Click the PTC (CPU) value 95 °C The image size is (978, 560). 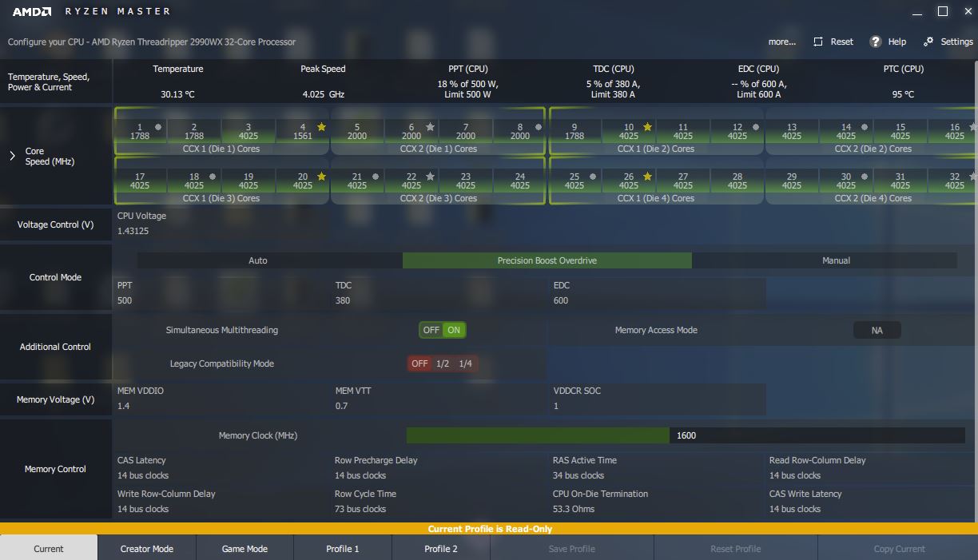(903, 94)
